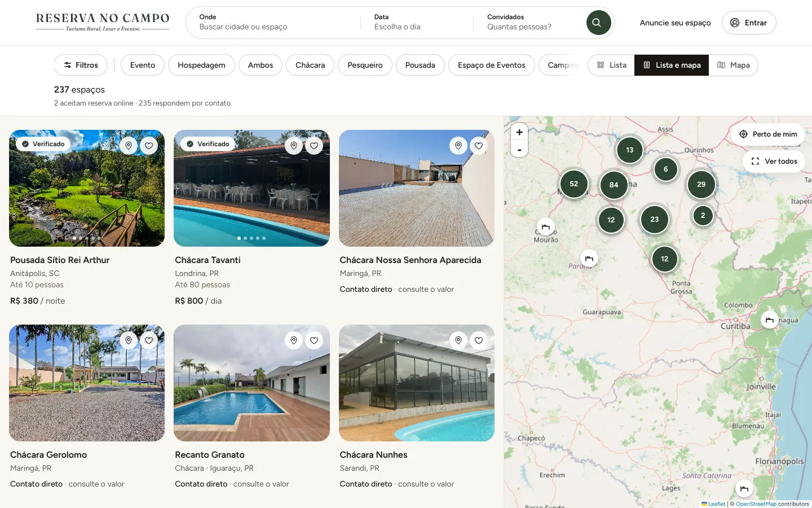
Task: Click the green search magnifier button
Action: coord(598,23)
